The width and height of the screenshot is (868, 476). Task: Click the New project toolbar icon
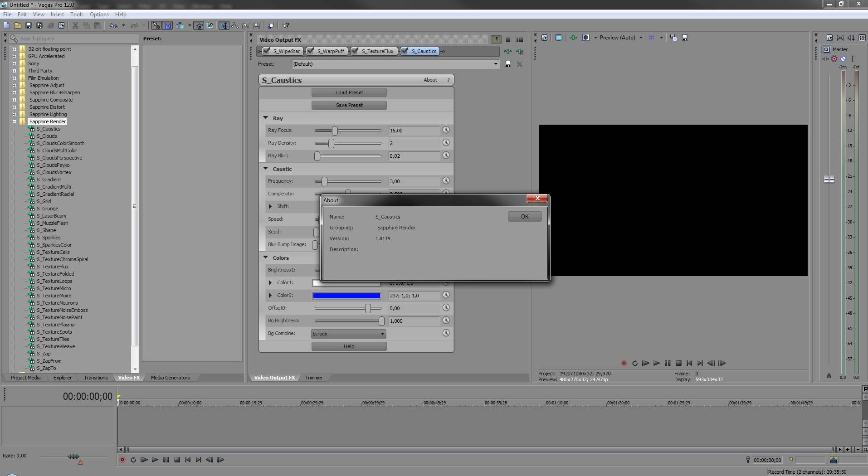(x=6, y=26)
